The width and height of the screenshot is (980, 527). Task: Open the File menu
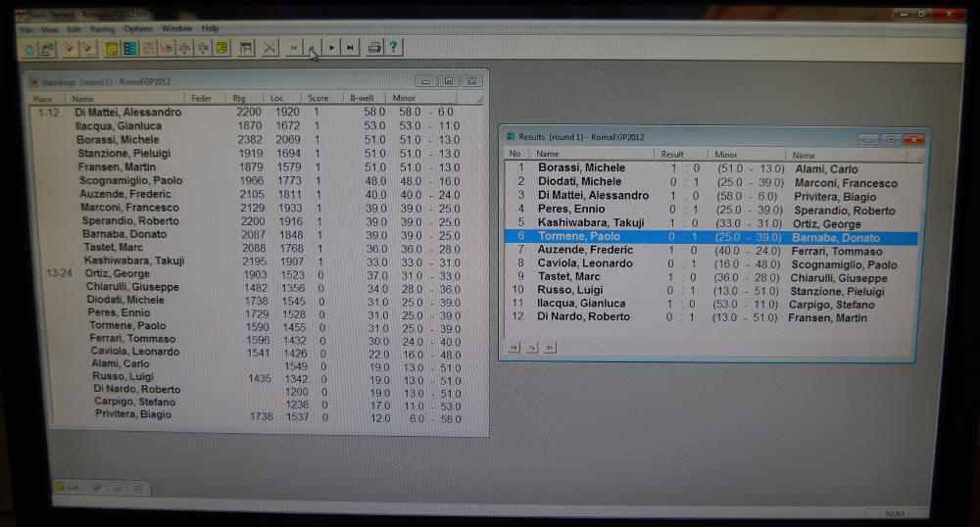pos(26,29)
